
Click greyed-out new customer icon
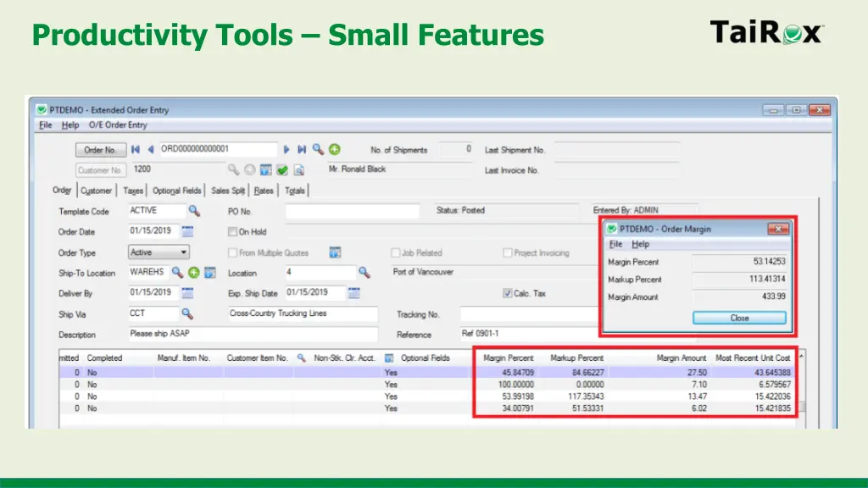250,169
